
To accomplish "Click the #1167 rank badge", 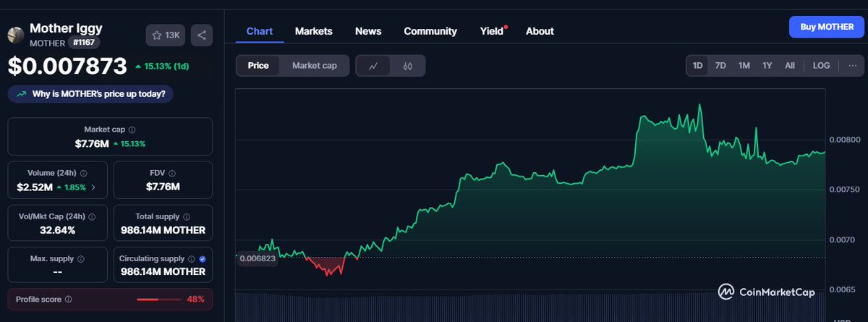I will (x=84, y=43).
